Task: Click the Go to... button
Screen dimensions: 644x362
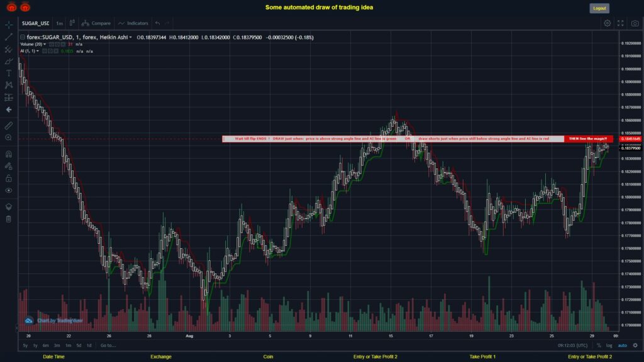Action: pyautogui.click(x=108, y=346)
